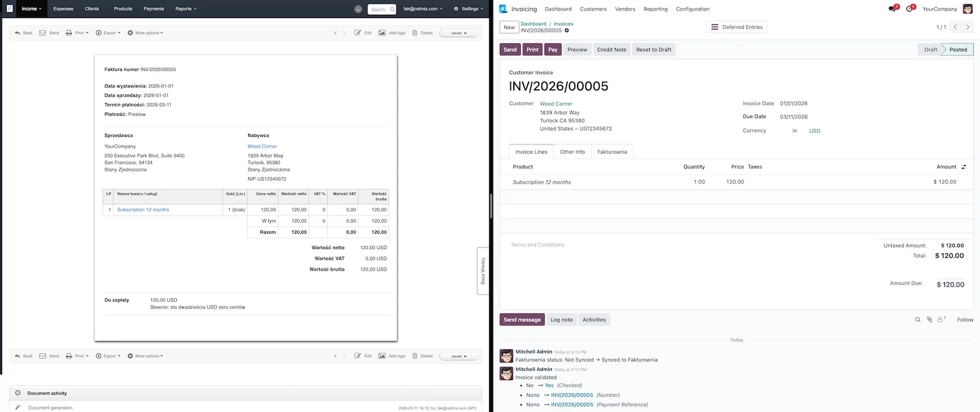980x412 pixels.
Task: Open the Odoo Configuration menu
Action: 693,9
